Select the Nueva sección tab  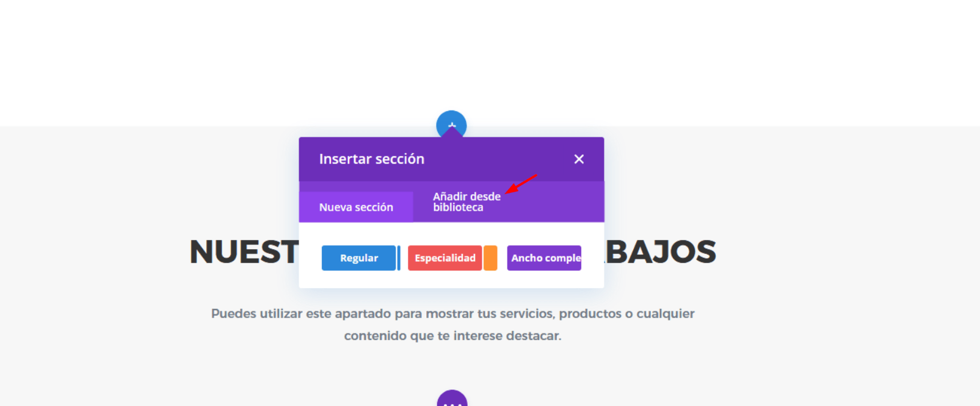pyautogui.click(x=356, y=208)
